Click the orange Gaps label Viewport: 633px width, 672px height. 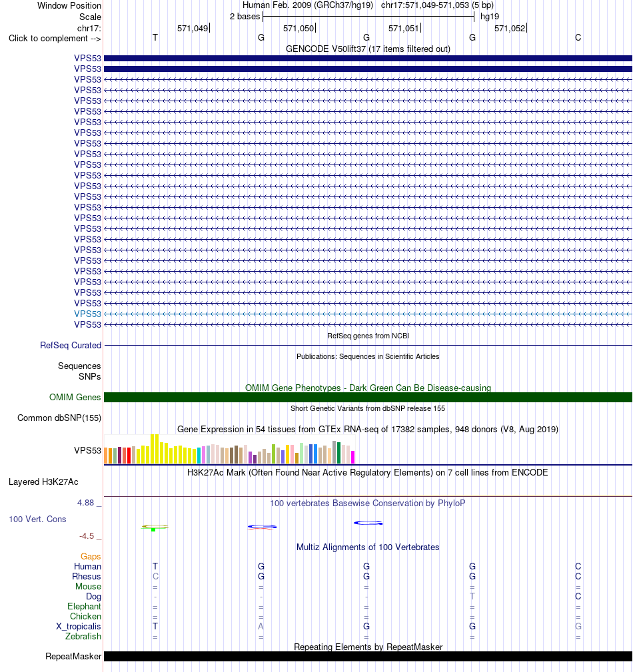[x=91, y=557]
